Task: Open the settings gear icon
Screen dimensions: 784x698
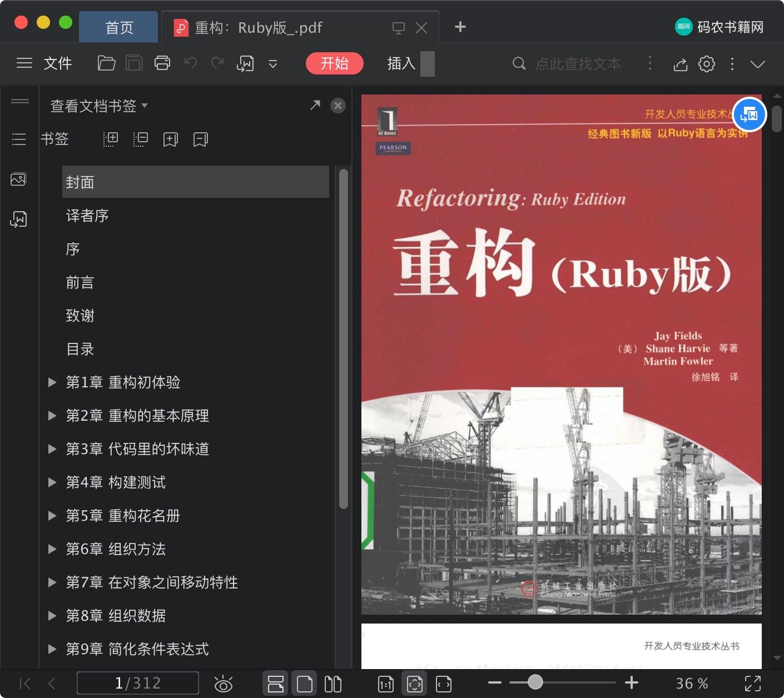Action: [706, 64]
